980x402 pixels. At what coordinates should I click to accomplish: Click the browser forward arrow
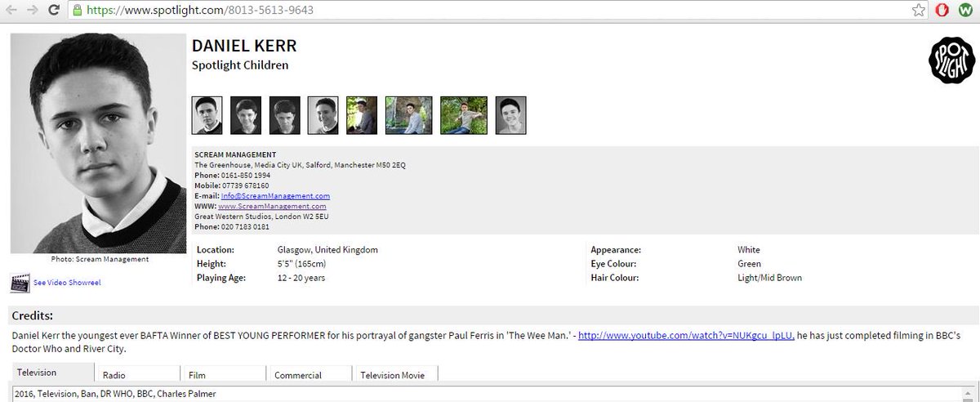pos(32,11)
